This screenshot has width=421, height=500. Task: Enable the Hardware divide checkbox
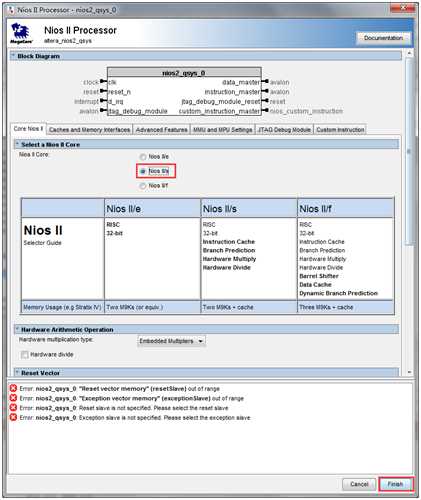(x=24, y=355)
